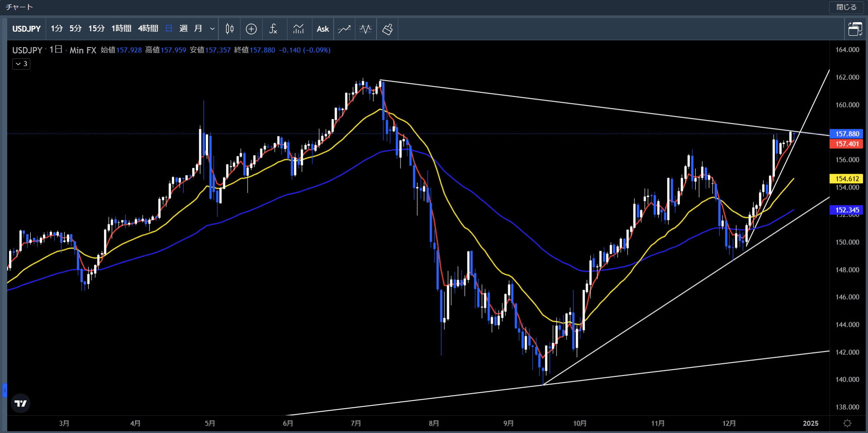Viewport: 868px width, 433px height.
Task: Expand the collapsed indicators legend 3
Action: point(21,64)
